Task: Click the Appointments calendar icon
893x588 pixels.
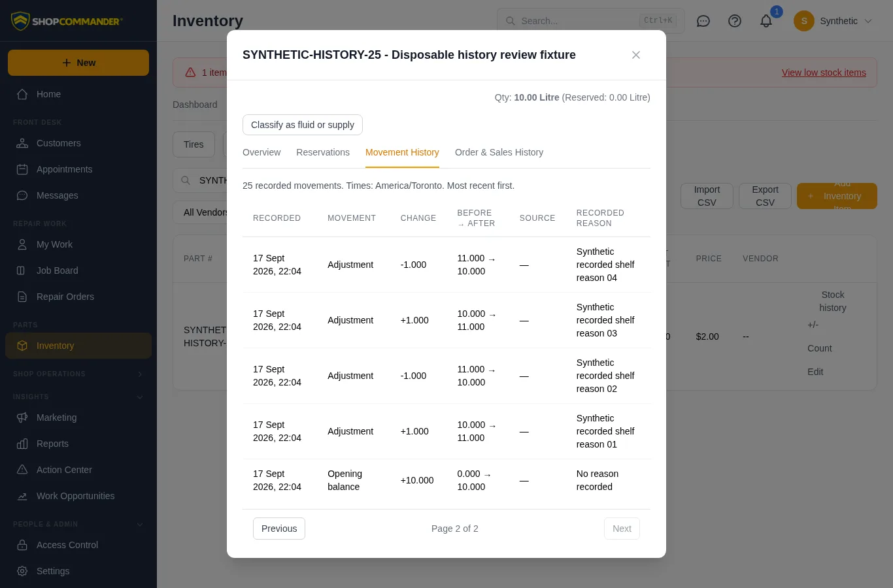Action: click(x=22, y=169)
